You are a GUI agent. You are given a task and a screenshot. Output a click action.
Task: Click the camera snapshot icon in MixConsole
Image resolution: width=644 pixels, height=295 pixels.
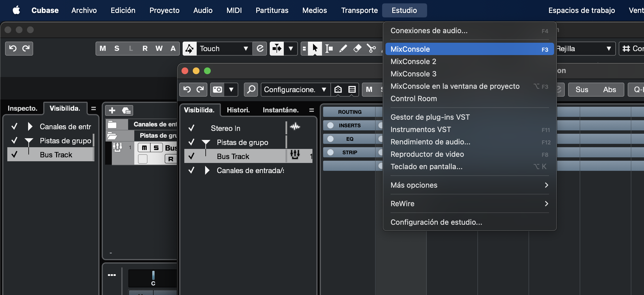click(217, 90)
